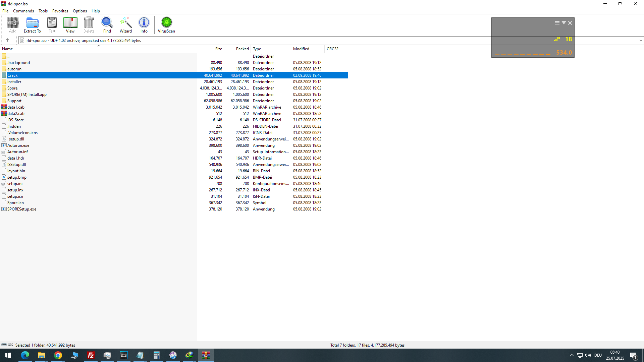Screen dimensions: 644x362
Task: Sort by the Size column header
Action: (x=211, y=49)
